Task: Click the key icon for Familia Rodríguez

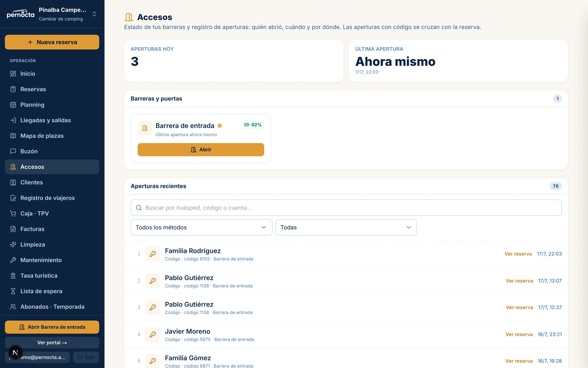Action: tap(153, 254)
